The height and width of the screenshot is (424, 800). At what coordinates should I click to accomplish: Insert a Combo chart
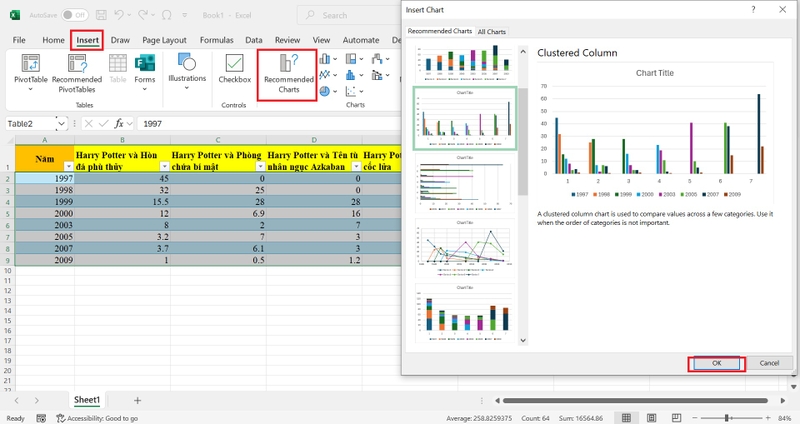pyautogui.click(x=381, y=75)
